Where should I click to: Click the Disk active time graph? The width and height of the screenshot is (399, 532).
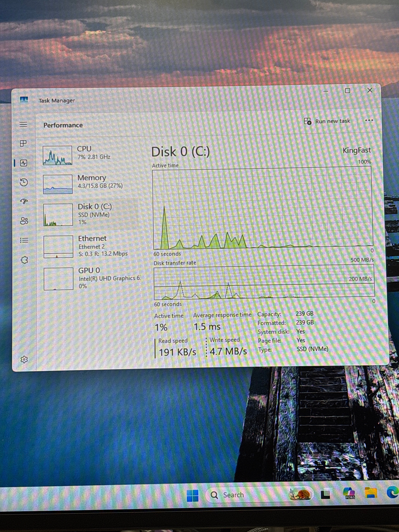pyautogui.click(x=263, y=208)
